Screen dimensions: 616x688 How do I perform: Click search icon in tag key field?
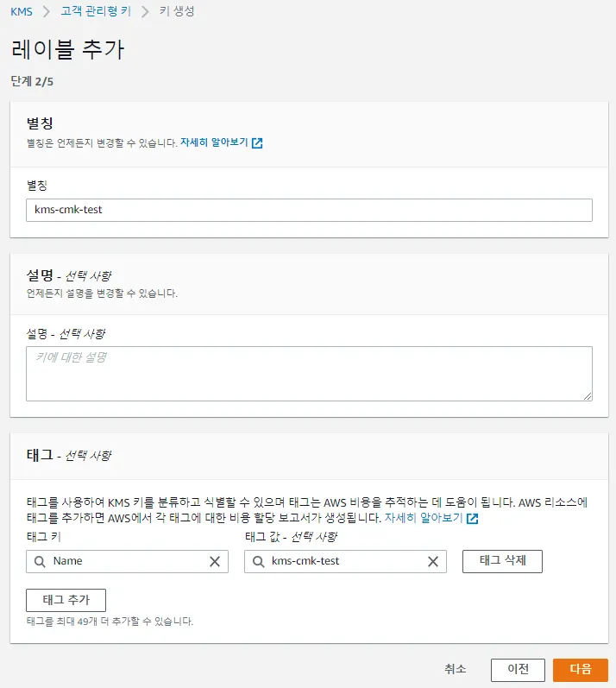41,561
